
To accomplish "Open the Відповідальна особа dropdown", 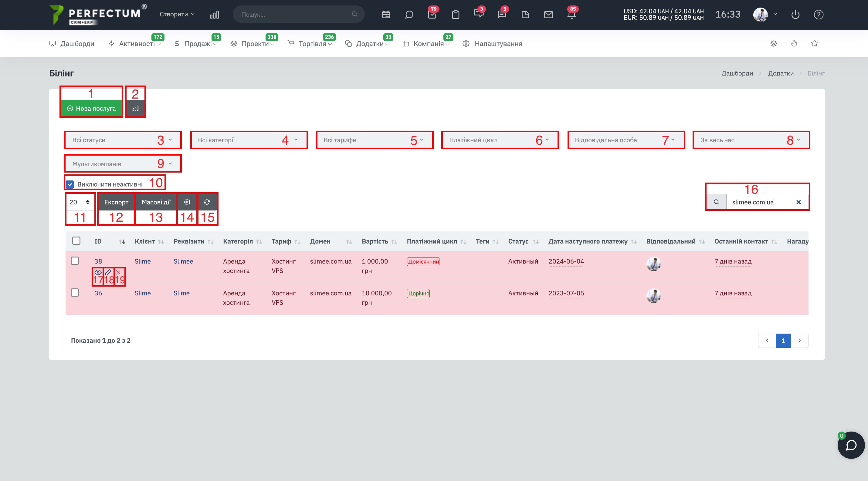I will coord(626,140).
